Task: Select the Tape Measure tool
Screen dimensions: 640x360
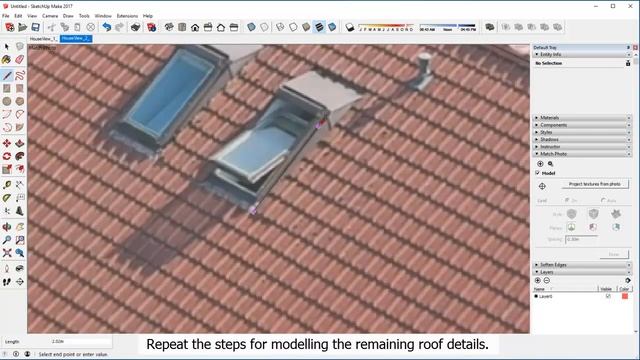Action: pyautogui.click(x=7, y=184)
